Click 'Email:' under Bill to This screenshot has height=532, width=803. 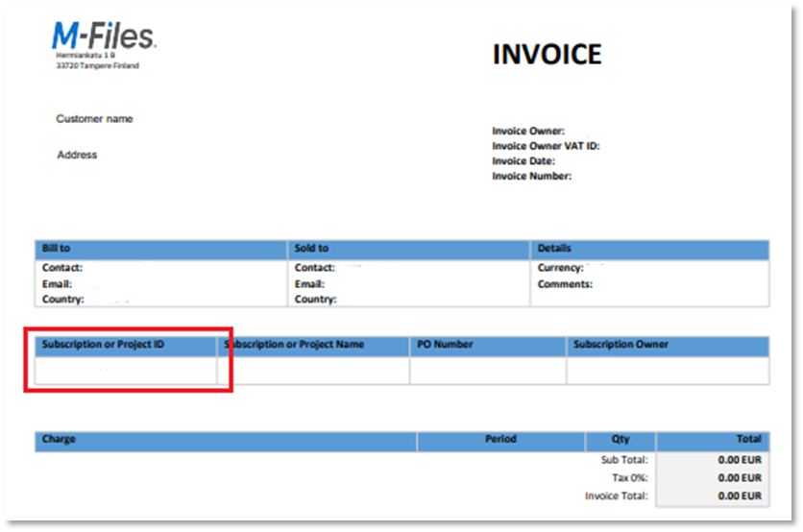click(57, 284)
